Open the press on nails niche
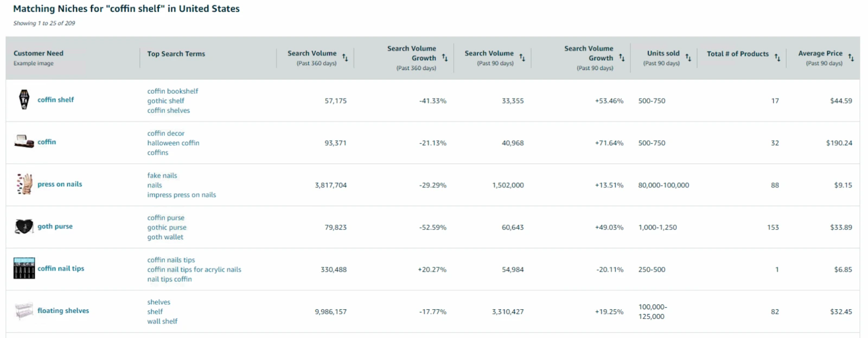Viewport: 868px width, 338px height. click(60, 184)
